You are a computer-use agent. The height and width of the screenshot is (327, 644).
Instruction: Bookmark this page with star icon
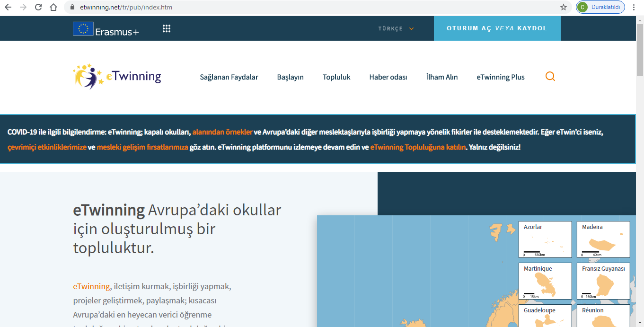pos(563,7)
